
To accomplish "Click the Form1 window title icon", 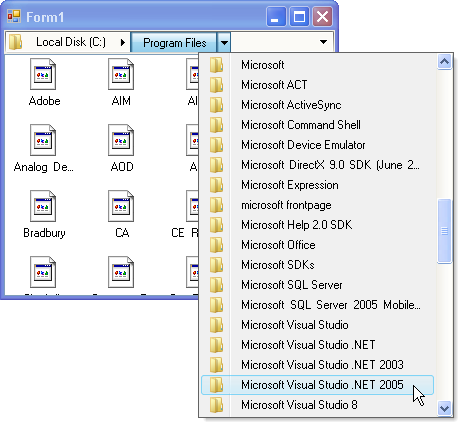I will tap(14, 16).
